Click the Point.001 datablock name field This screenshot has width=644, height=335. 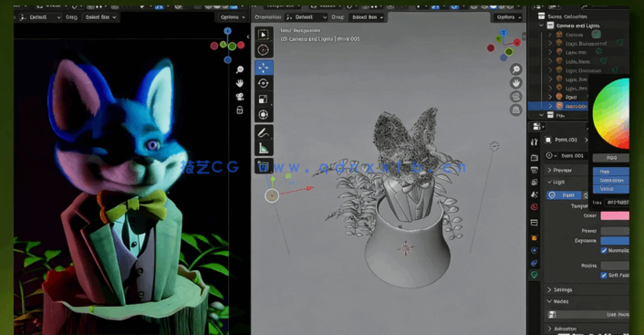pyautogui.click(x=573, y=156)
